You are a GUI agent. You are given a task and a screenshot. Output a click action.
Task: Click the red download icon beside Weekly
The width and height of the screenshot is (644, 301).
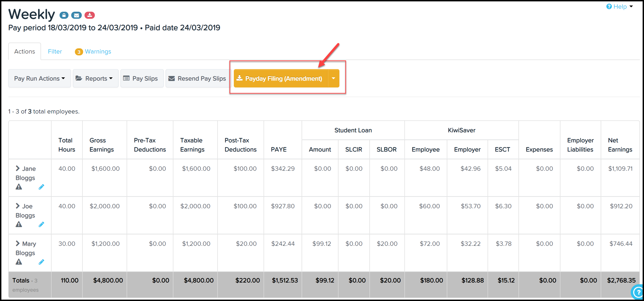point(90,15)
